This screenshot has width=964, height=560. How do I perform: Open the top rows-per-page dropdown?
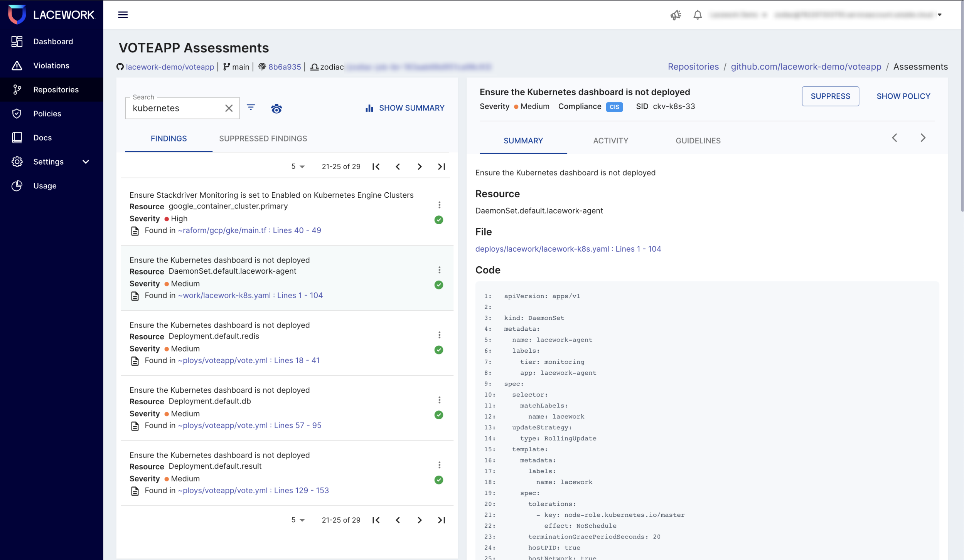pyautogui.click(x=298, y=166)
